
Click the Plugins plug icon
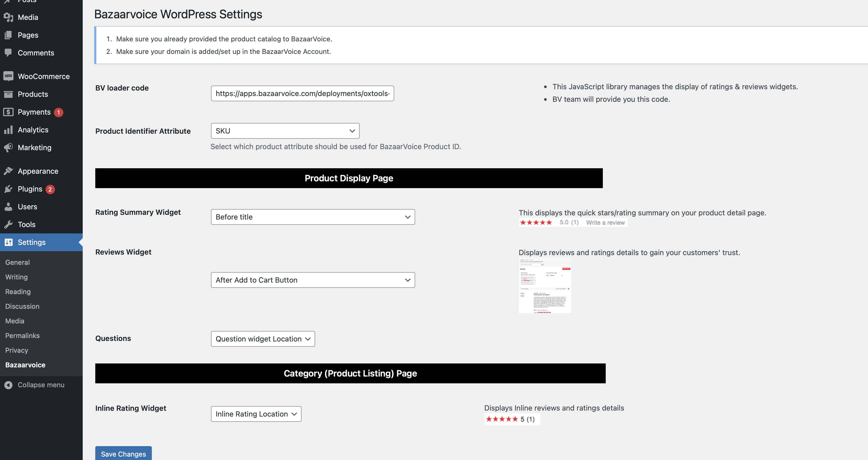(8, 189)
